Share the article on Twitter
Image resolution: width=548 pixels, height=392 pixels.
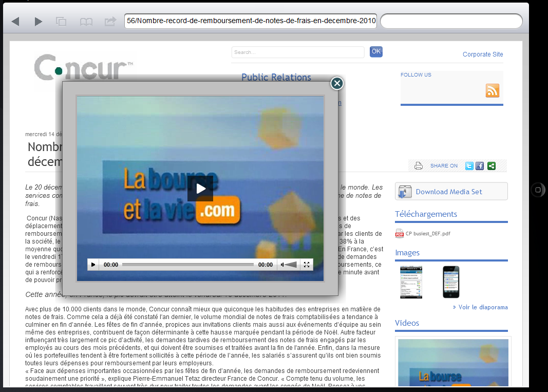coord(469,166)
